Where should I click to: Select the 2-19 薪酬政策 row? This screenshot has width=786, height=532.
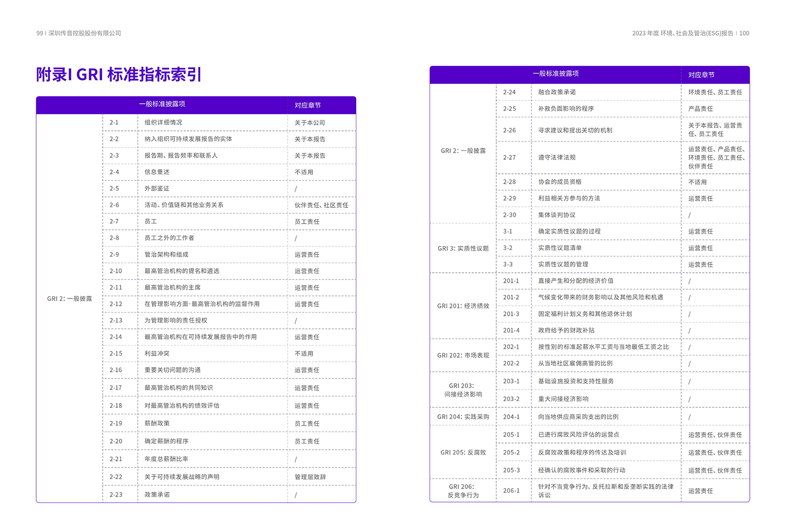pyautogui.click(x=157, y=424)
